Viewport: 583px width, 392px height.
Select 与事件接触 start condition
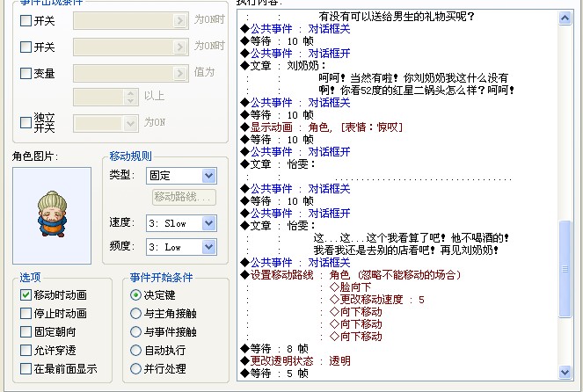[135, 332]
